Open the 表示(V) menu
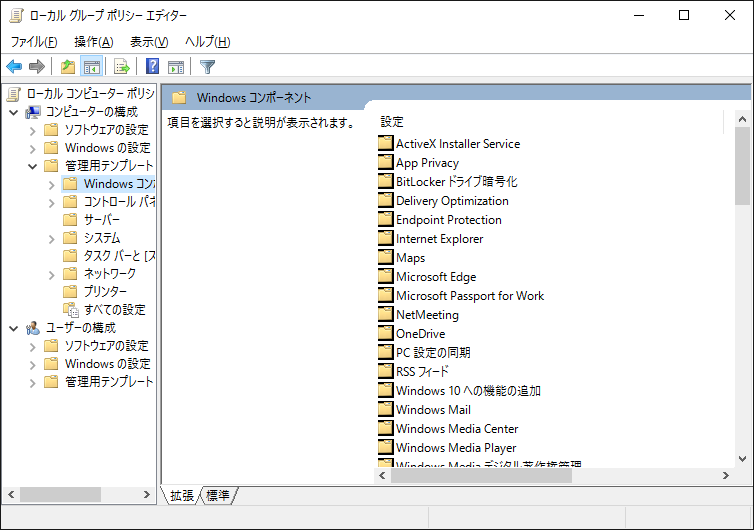This screenshot has height=530, width=754. tap(149, 42)
